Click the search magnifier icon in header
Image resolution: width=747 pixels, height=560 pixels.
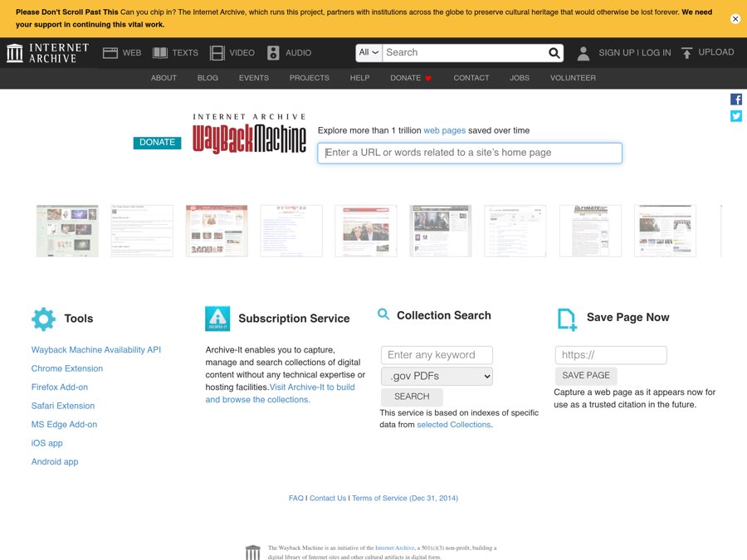(554, 53)
